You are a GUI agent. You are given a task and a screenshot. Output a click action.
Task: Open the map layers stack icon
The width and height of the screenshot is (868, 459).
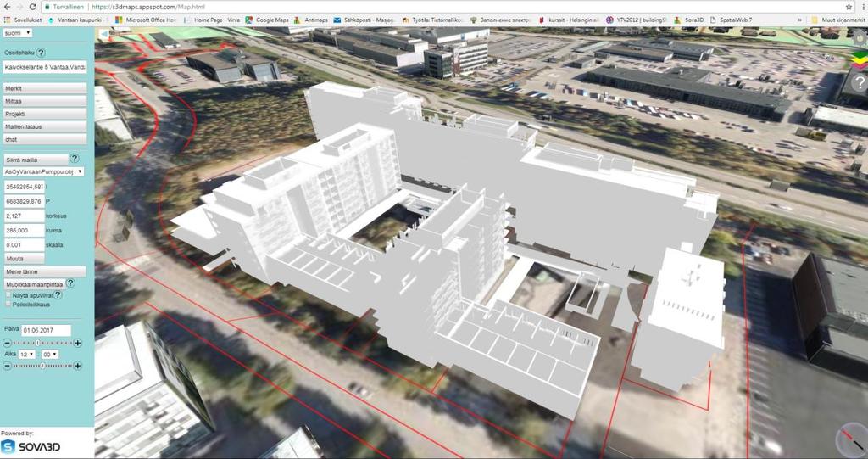click(x=859, y=59)
